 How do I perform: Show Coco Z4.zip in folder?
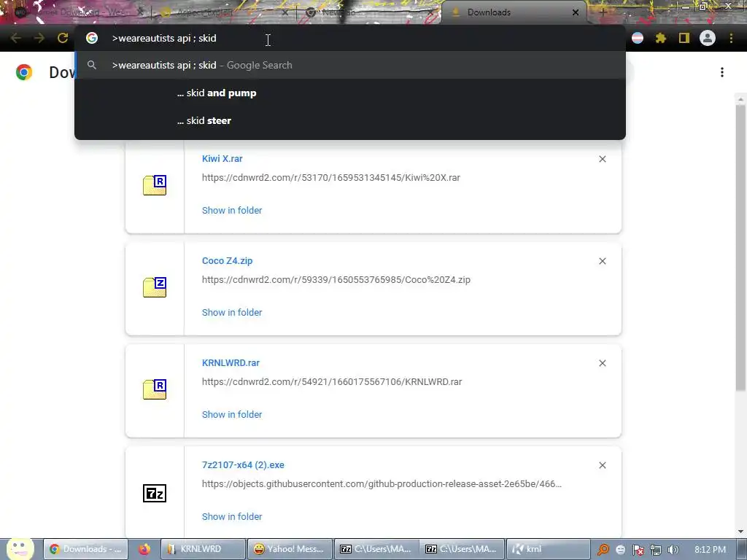point(232,312)
